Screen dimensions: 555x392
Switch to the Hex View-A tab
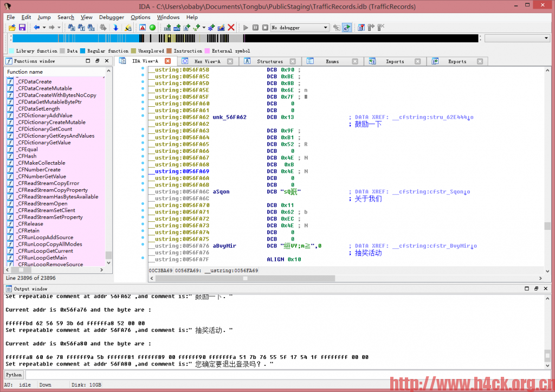207,61
